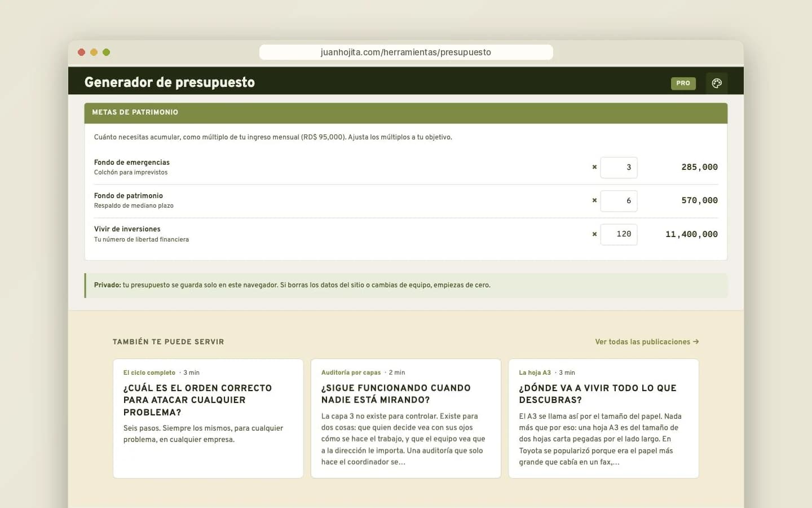Click the 570,000 patrimonio total
Screen dimensions: 812x508
[699, 200]
